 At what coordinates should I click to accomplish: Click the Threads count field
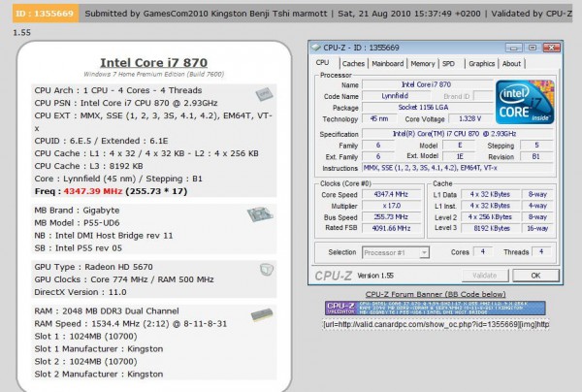click(541, 251)
